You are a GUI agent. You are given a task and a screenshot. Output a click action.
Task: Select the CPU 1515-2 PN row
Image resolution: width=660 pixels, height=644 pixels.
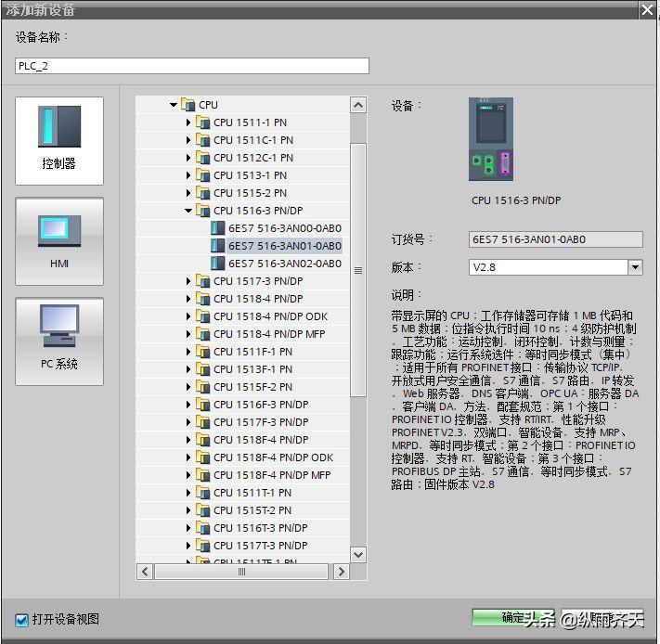(250, 193)
